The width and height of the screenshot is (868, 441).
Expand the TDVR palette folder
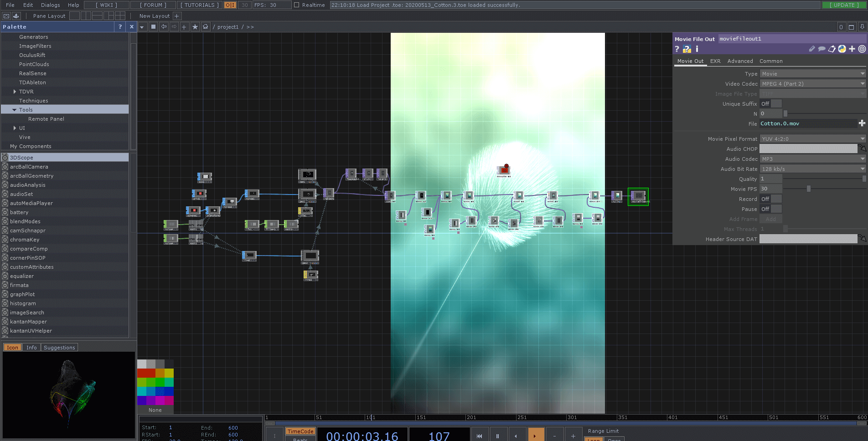tap(15, 92)
